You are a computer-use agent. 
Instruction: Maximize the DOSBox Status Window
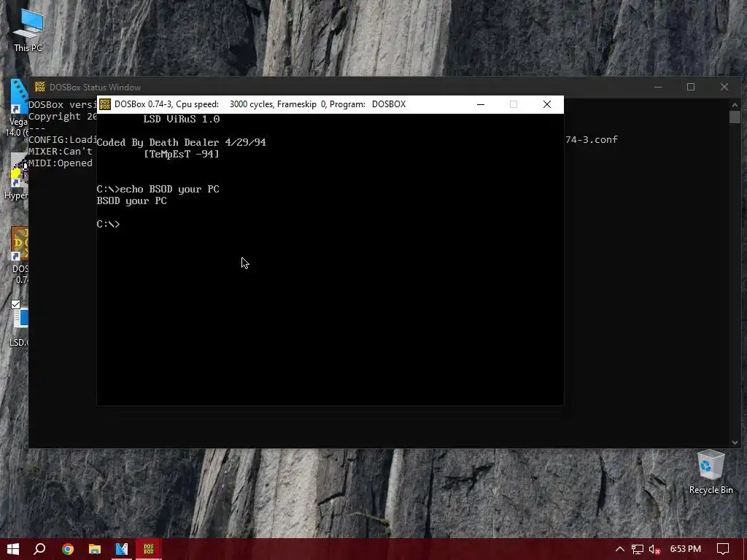[691, 87]
